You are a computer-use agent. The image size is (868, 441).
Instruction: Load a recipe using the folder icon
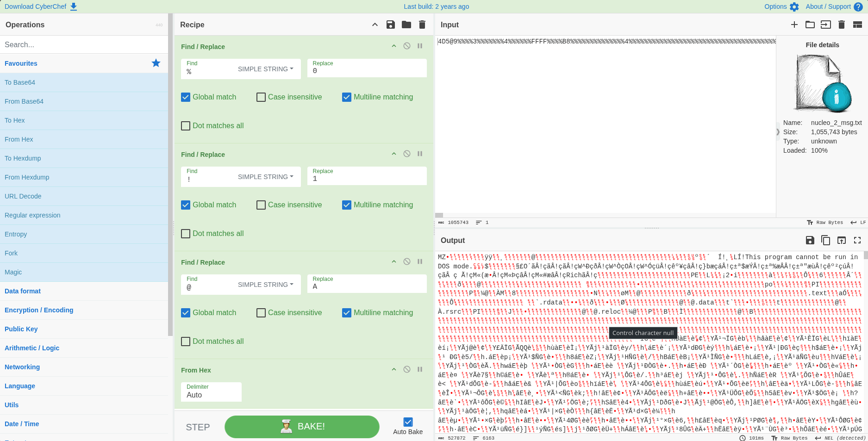point(406,25)
